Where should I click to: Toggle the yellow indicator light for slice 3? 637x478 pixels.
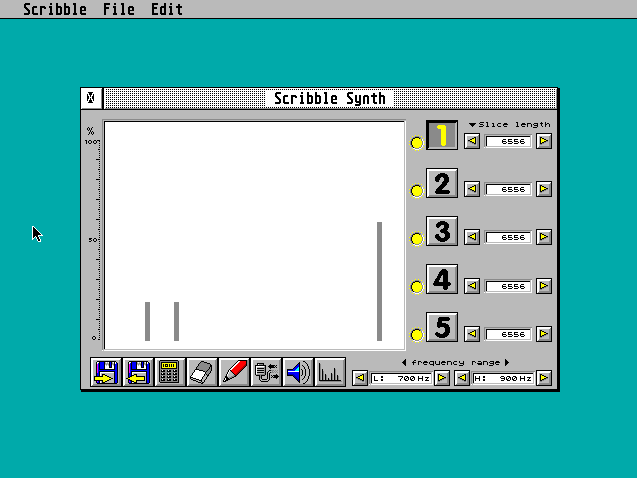417,239
